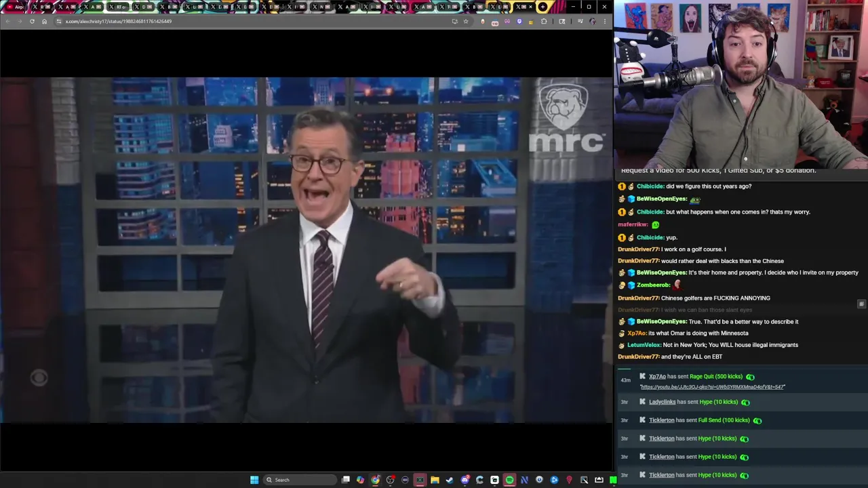
Task: Click 'its what Omar is doing' message
Action: (698, 333)
